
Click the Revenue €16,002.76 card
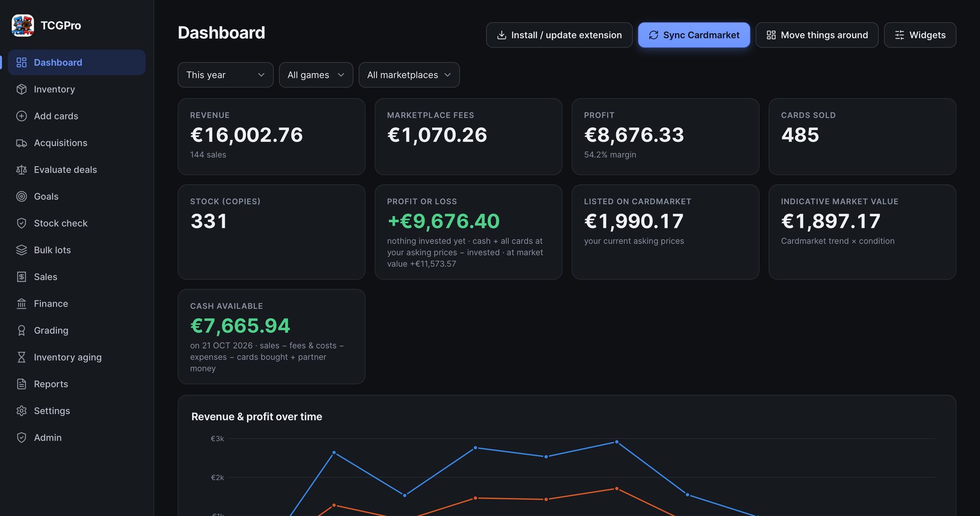(x=271, y=136)
